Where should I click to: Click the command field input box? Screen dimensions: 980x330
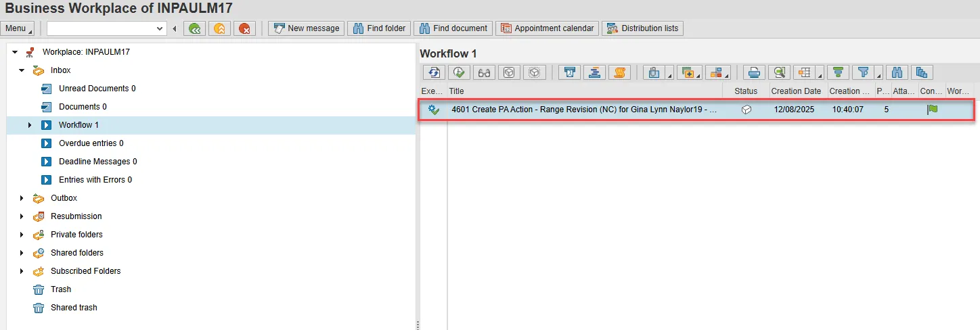[x=101, y=28]
